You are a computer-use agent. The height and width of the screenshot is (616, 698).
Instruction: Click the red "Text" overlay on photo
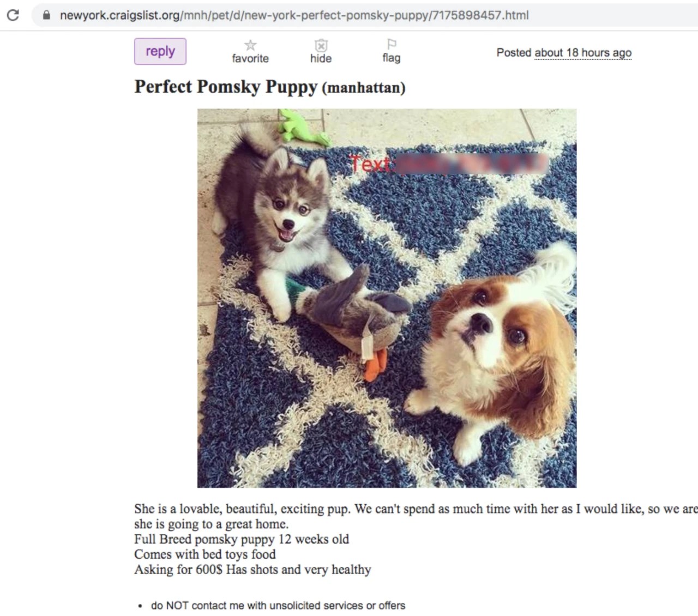pos(371,164)
